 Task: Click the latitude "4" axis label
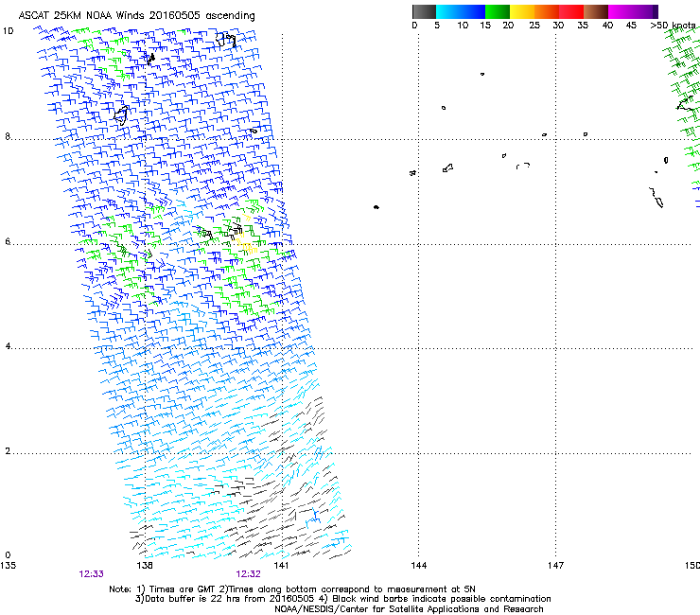tap(8, 346)
